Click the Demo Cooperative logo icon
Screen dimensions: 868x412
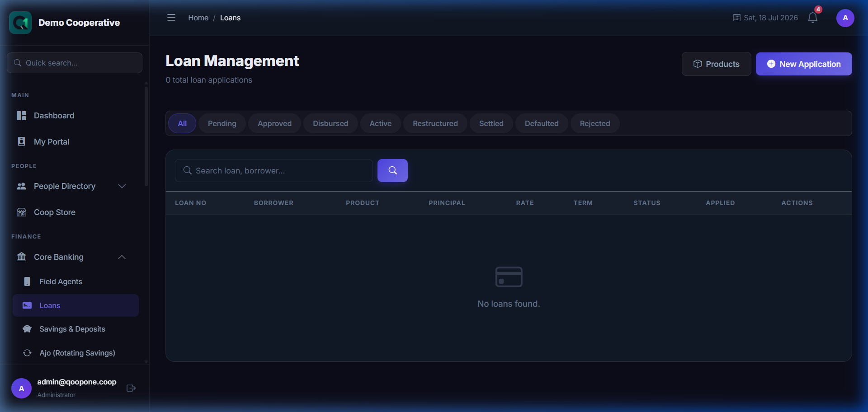point(20,23)
